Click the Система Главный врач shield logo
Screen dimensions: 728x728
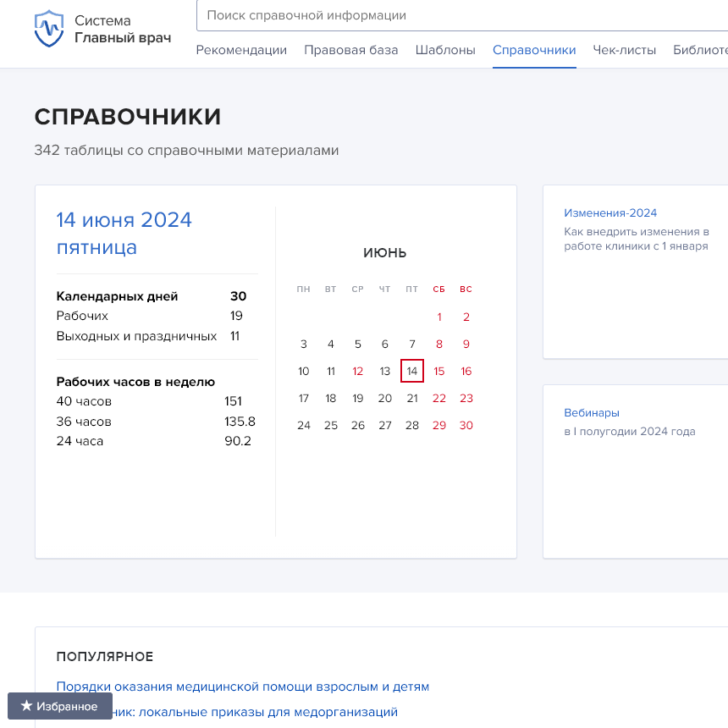coord(49,29)
